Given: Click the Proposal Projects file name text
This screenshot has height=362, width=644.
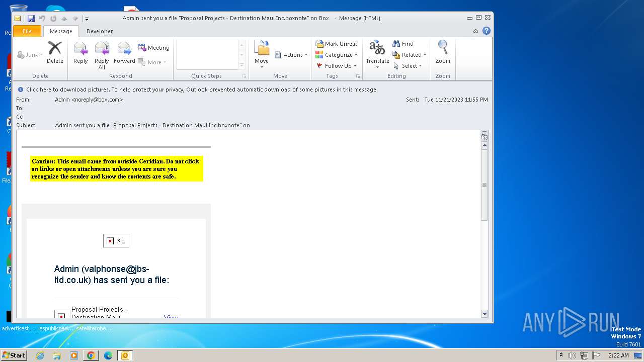Looking at the screenshot, I should 99,312.
